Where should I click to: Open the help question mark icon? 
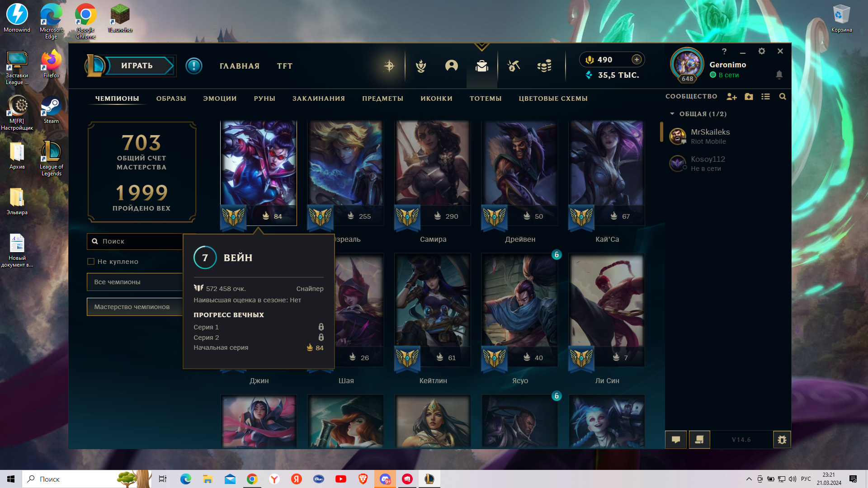coord(724,51)
